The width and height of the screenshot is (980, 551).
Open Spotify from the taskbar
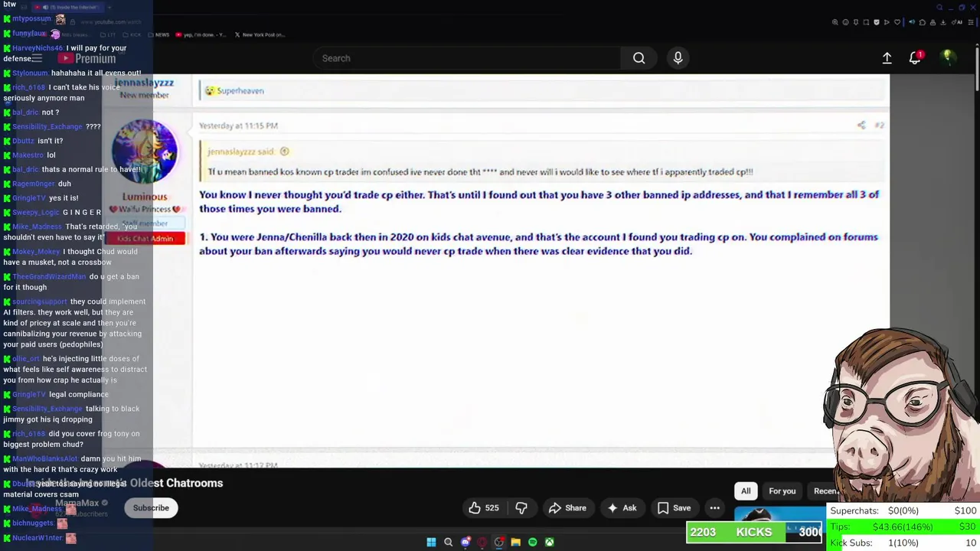click(532, 542)
